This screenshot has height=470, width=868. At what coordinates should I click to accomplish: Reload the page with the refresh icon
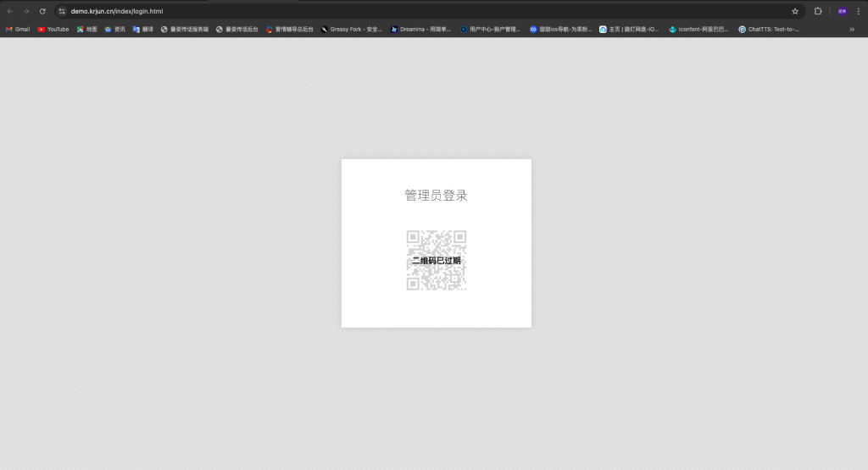click(x=42, y=11)
